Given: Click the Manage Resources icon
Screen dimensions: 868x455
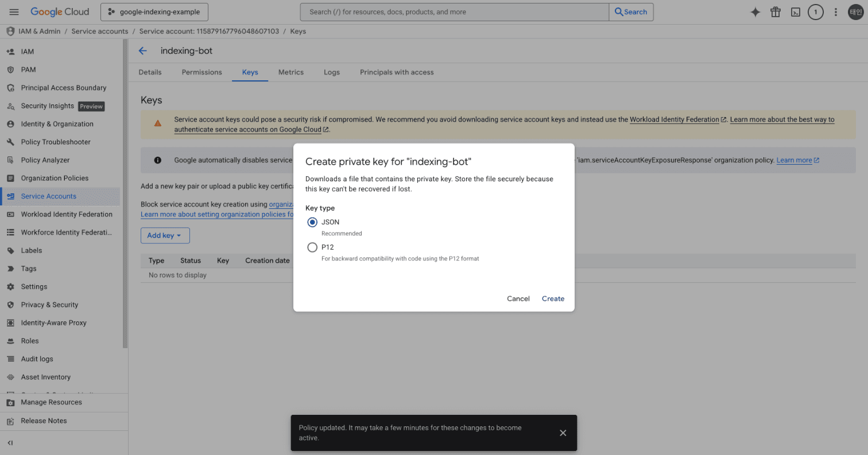Looking at the screenshot, I should click(x=10, y=402).
